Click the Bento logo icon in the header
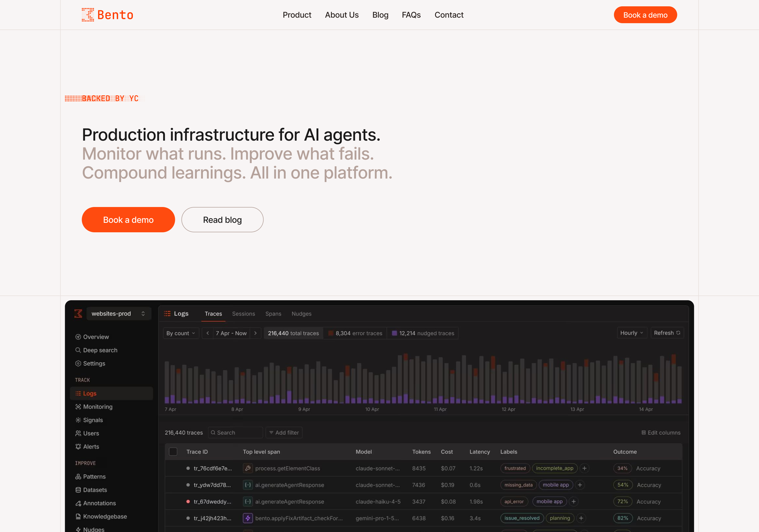The image size is (759, 532). click(x=88, y=15)
